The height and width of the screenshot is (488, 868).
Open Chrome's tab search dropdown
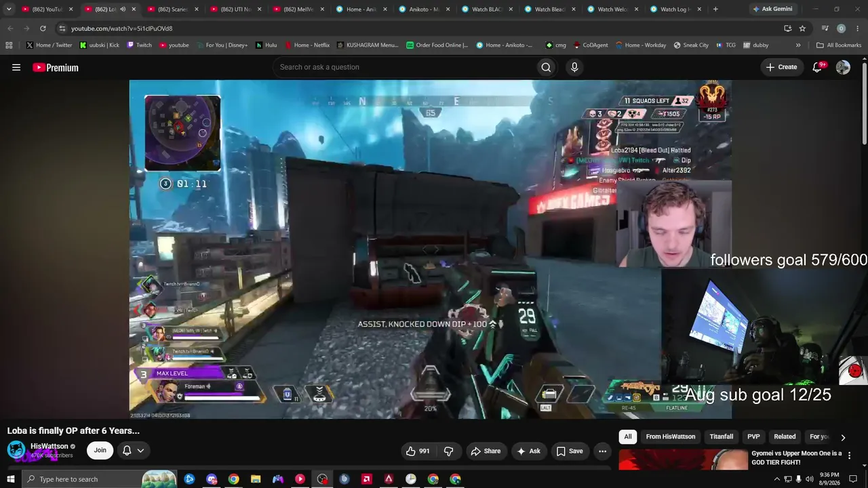click(x=9, y=9)
